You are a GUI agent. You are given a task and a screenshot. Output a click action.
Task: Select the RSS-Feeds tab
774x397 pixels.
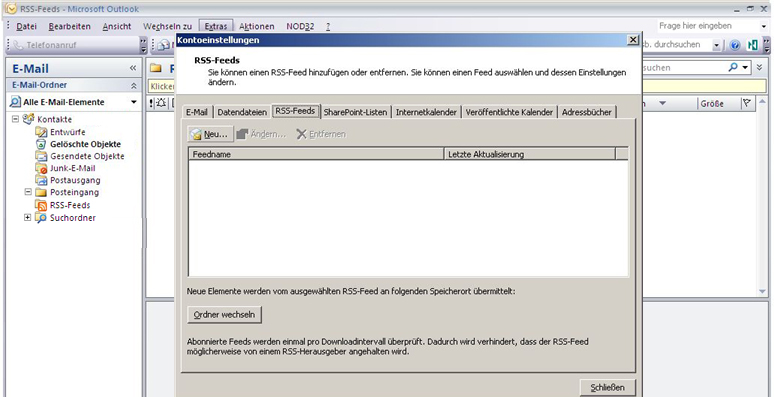coord(295,111)
